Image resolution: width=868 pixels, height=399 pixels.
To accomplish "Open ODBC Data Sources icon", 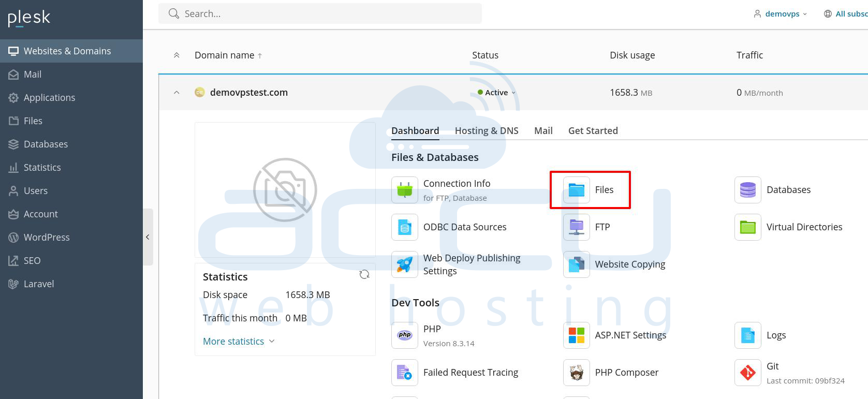I will click(405, 227).
